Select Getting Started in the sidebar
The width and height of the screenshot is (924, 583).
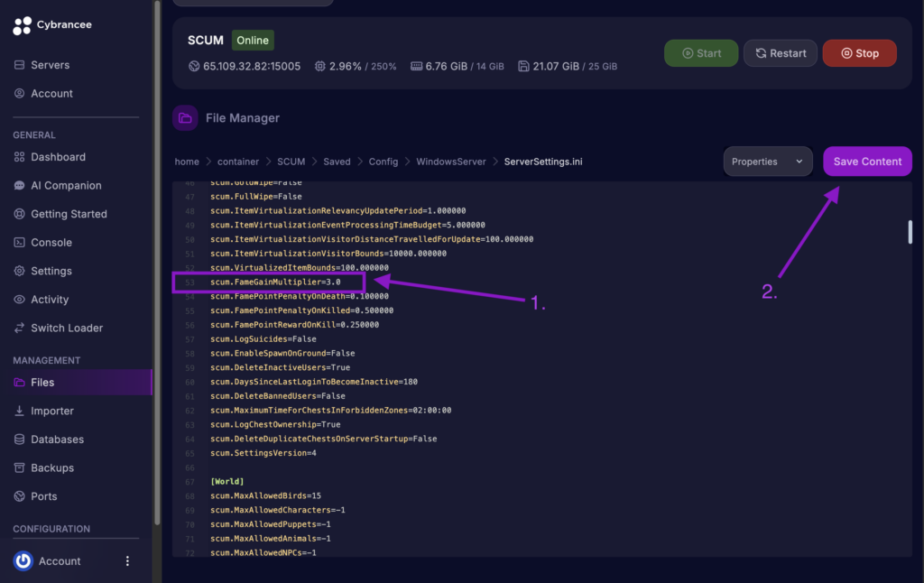click(x=20, y=214)
